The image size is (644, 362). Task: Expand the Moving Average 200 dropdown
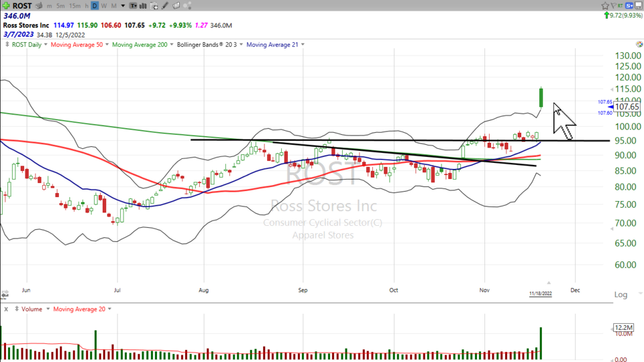pos(172,44)
